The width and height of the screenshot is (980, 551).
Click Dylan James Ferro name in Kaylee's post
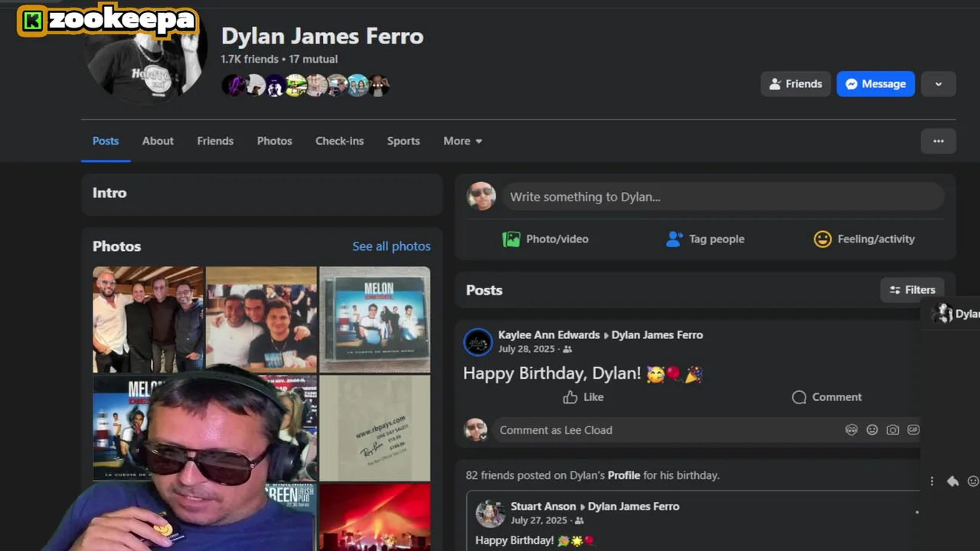coord(657,335)
